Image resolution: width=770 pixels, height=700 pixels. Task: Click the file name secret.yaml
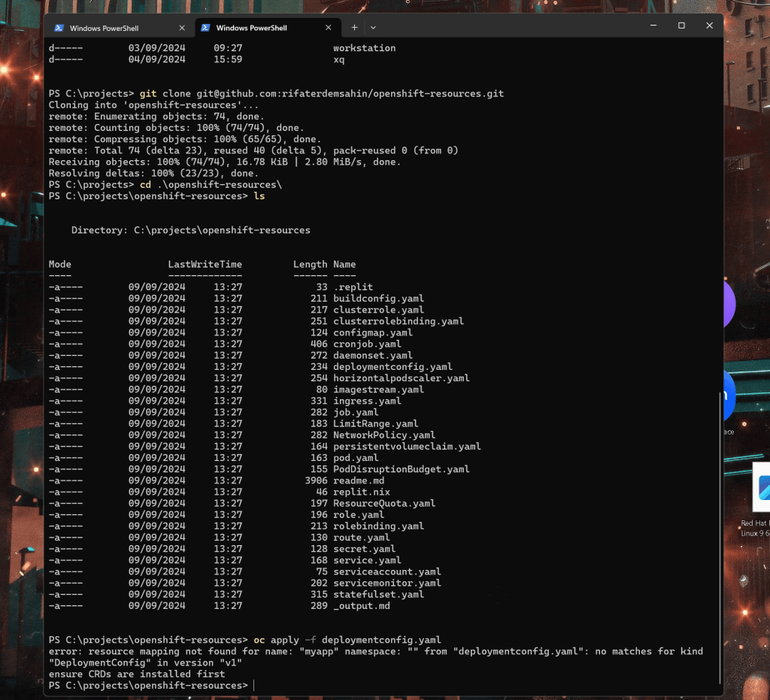pyautogui.click(x=364, y=549)
